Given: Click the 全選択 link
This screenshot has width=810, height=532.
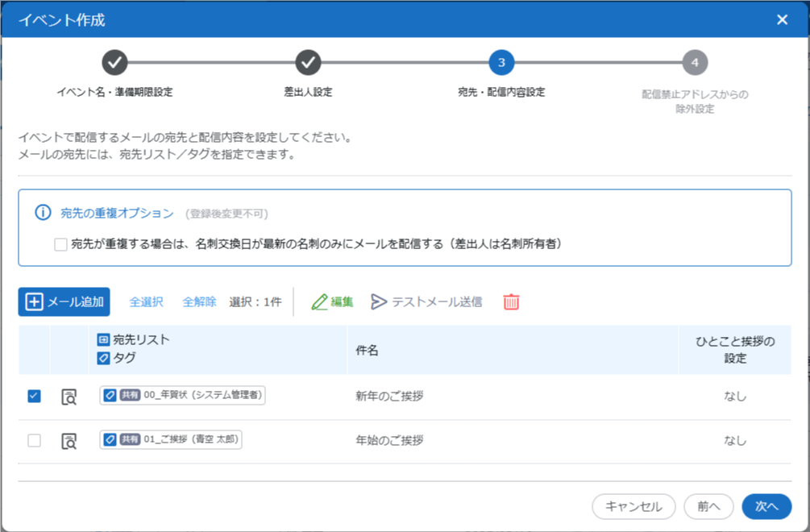Looking at the screenshot, I should [147, 302].
